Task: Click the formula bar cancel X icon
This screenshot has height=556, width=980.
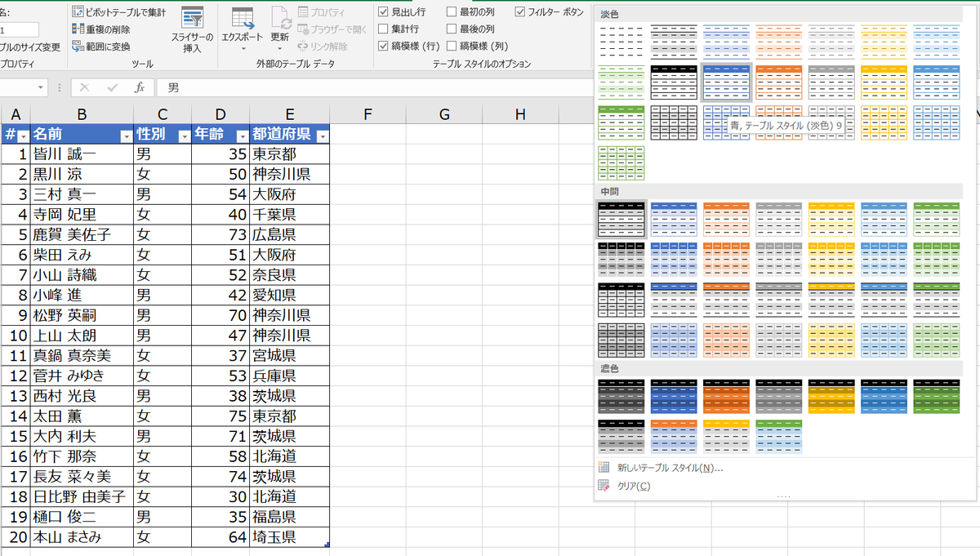Action: click(84, 87)
